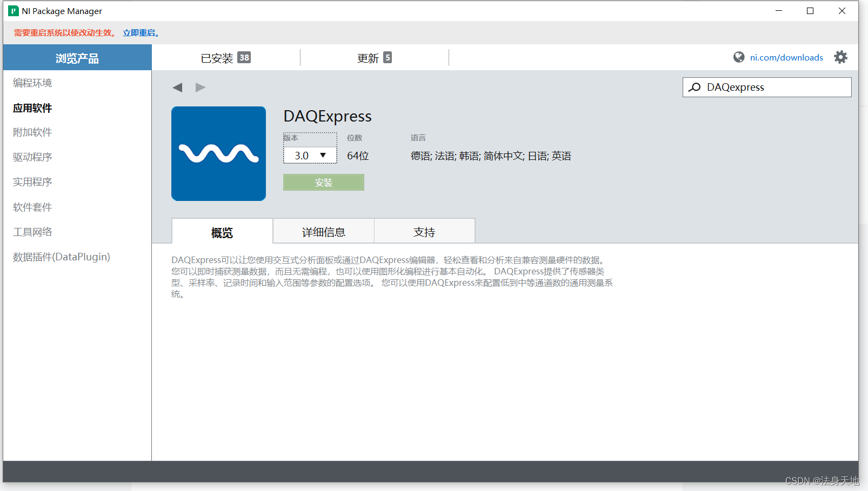Open the settings gear icon

pyautogui.click(x=840, y=57)
